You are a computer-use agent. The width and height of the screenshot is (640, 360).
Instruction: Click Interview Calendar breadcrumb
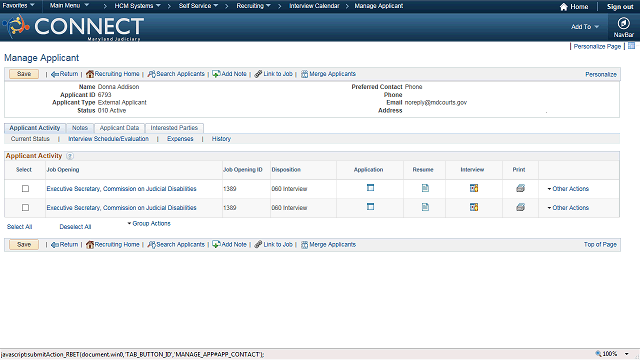point(314,6)
